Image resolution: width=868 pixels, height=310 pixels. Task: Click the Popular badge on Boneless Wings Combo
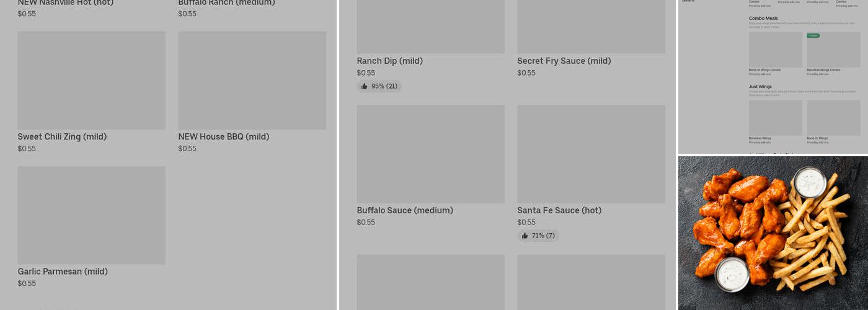click(813, 36)
